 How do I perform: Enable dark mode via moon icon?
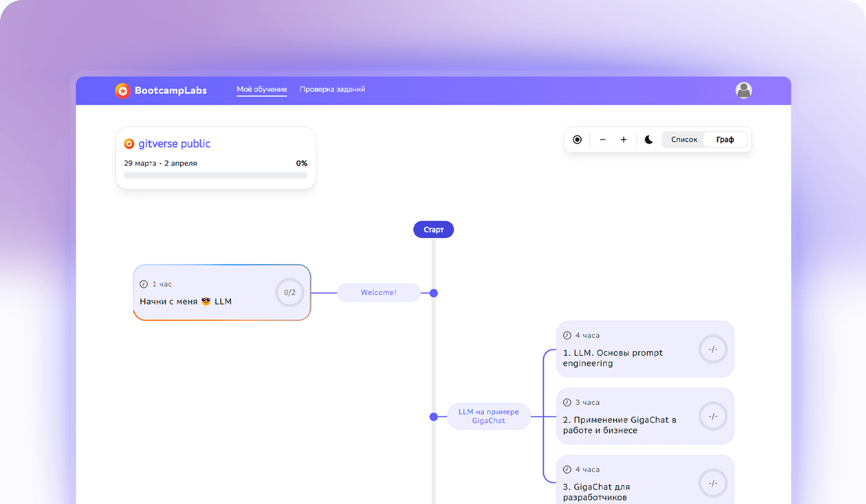648,139
